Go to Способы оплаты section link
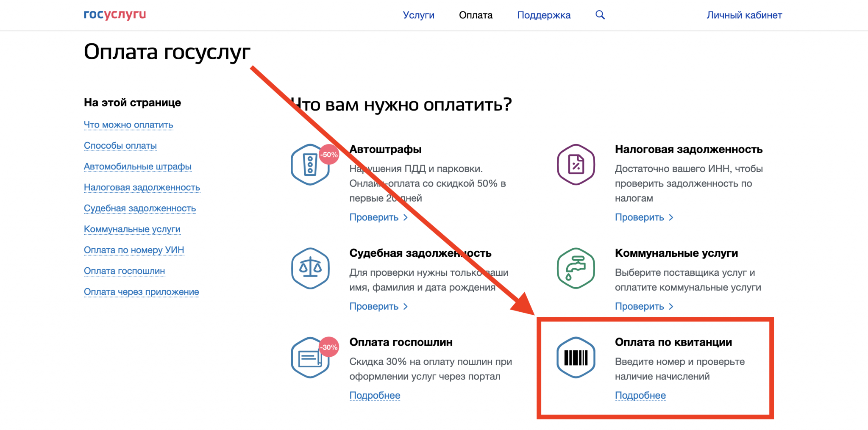The image size is (868, 430). tap(120, 146)
